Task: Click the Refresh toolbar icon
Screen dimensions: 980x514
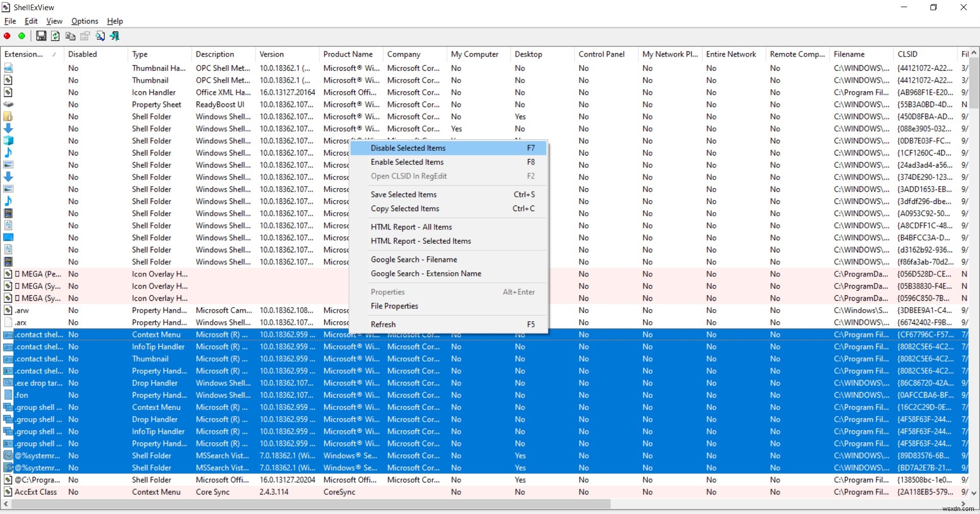Action: pos(56,36)
